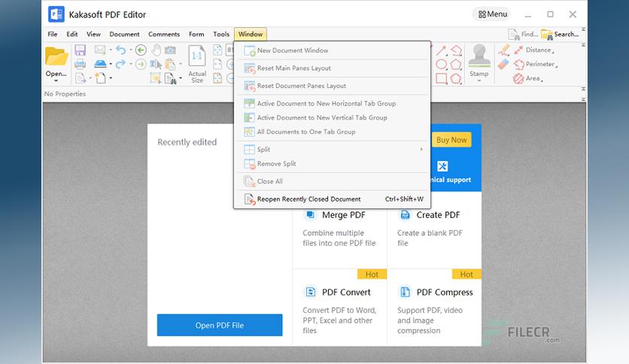Screen dimensions: 629x364
Task: Expand the Split submenu arrow
Action: (x=421, y=149)
